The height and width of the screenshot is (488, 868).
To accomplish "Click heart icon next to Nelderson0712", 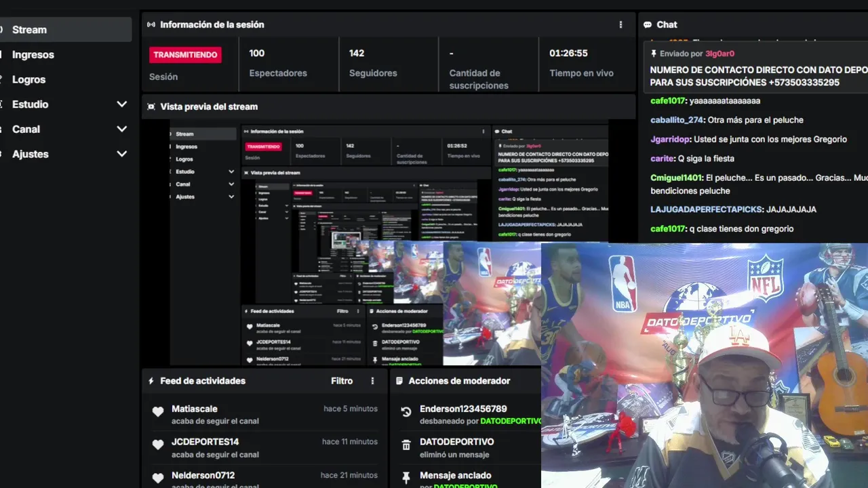I will click(x=158, y=478).
